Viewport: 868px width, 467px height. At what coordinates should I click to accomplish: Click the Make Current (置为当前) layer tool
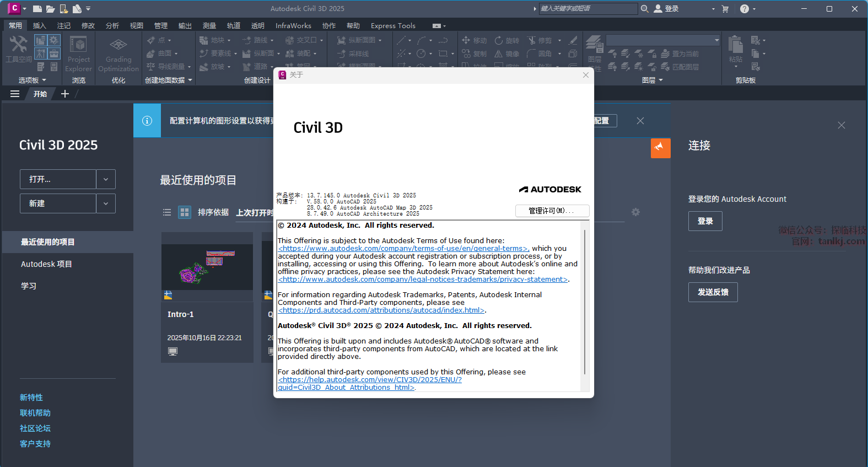pyautogui.click(x=680, y=53)
